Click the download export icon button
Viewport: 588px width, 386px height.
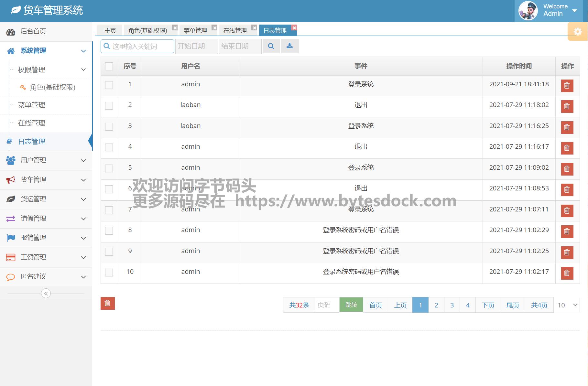[x=290, y=46]
